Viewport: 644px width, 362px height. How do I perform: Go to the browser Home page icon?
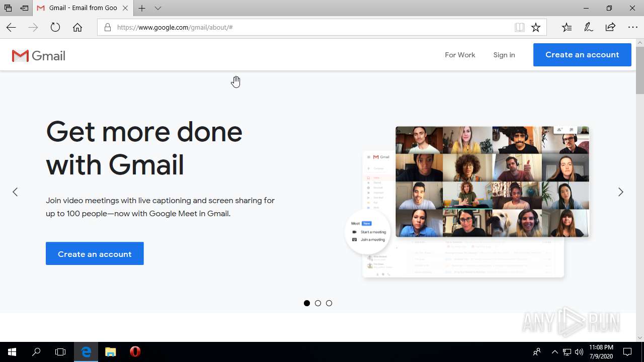[77, 28]
